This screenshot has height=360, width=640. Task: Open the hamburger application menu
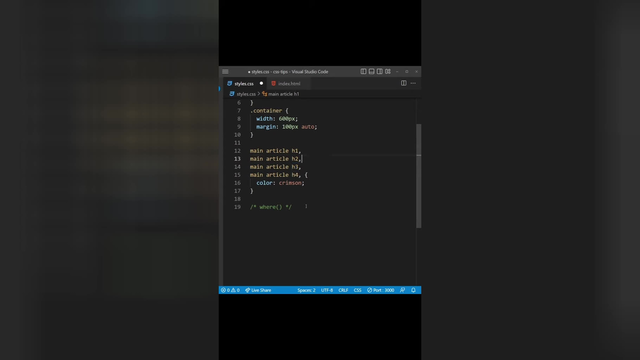[225, 71]
